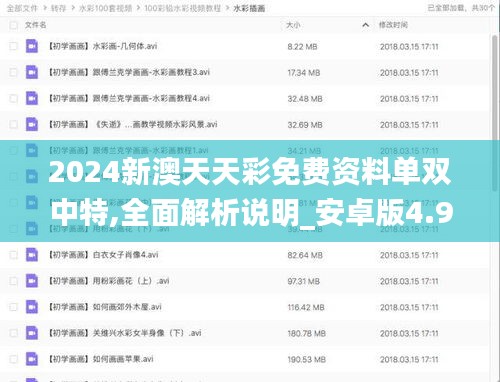Open file 跟傅兰克学画画-水彩画教程3.avi

[x=129, y=72]
